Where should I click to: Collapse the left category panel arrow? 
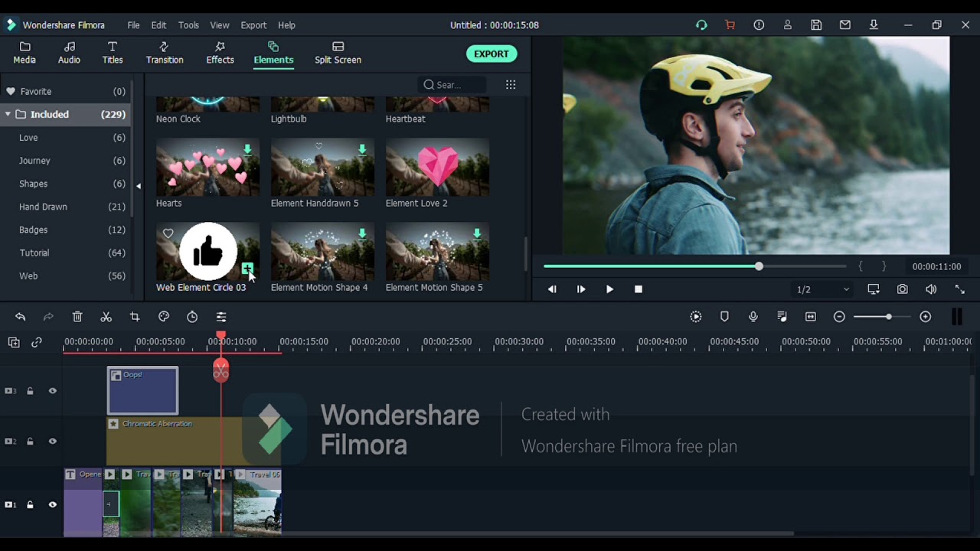coord(139,186)
